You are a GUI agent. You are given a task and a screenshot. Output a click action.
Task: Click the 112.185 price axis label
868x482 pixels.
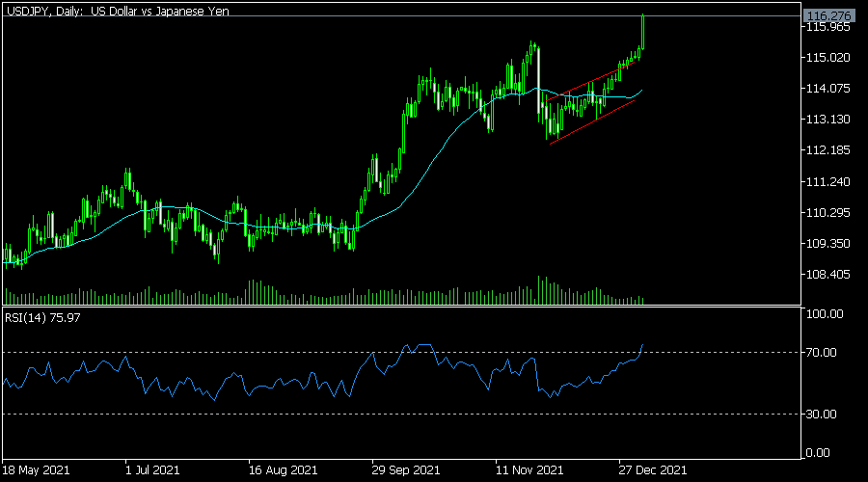pos(828,150)
